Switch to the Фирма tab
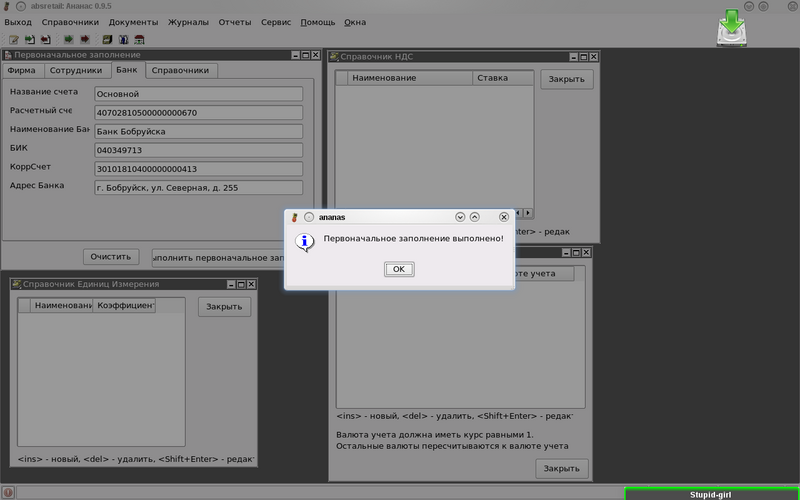The height and width of the screenshot is (500, 800). [x=21, y=71]
